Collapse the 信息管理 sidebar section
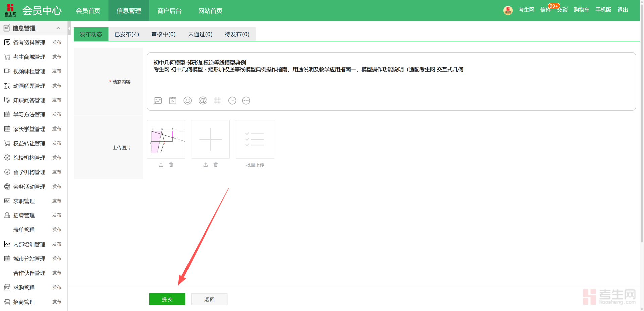Screen dimensions: 644x311 [x=58, y=28]
